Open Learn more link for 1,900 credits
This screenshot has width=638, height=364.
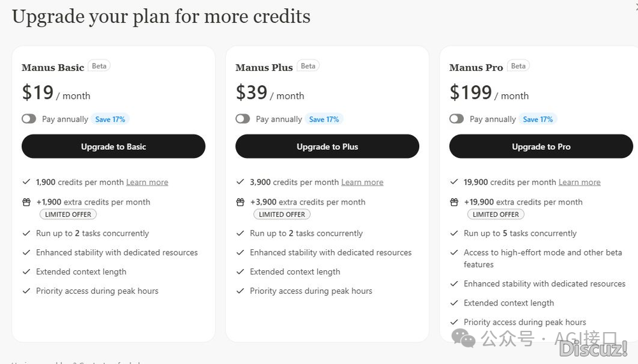pos(147,182)
